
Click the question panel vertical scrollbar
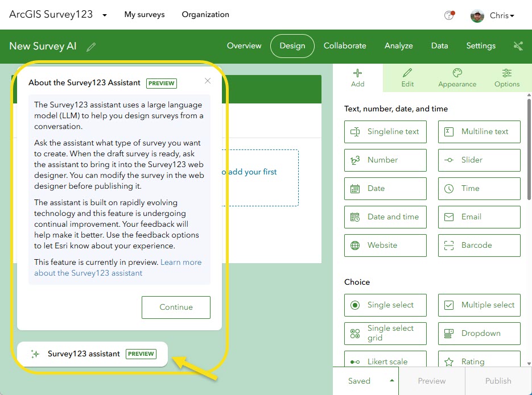click(x=529, y=149)
